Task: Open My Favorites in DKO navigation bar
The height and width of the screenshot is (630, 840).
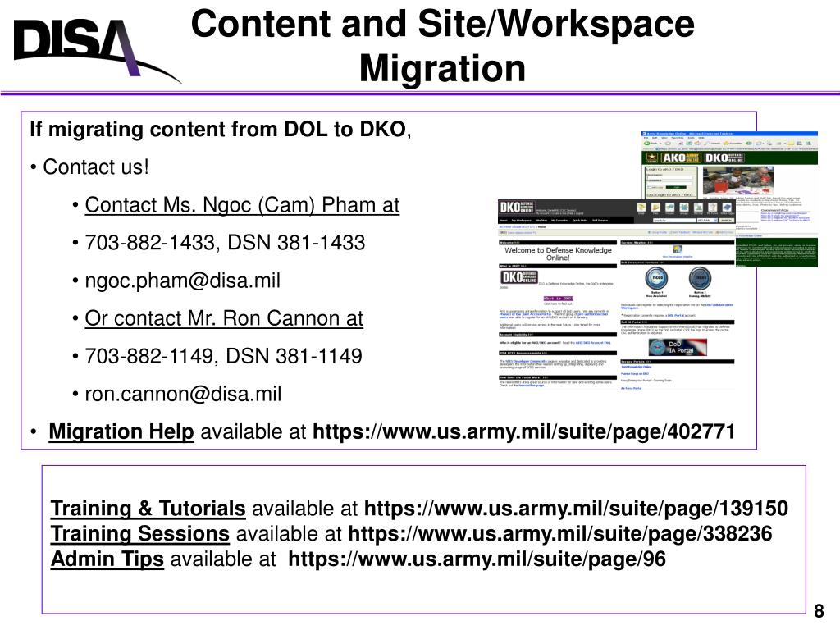Action: 559,220
